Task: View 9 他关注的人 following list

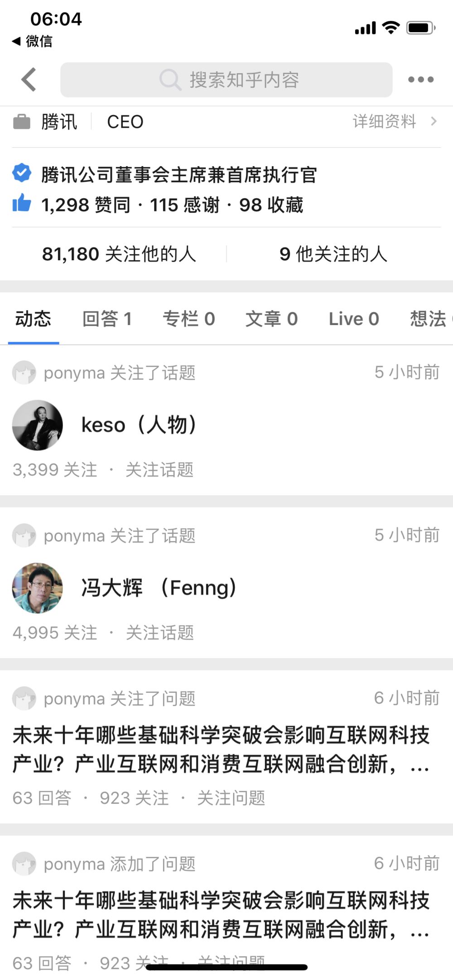Action: coord(333,254)
